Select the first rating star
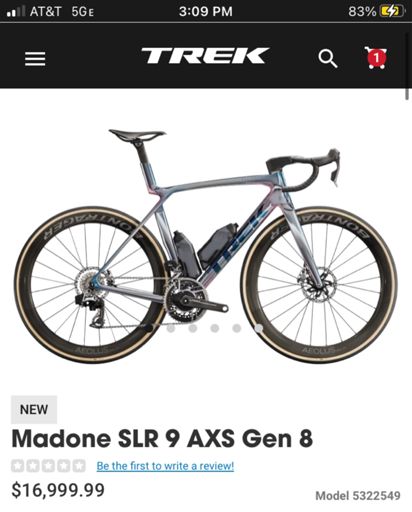Screen dimensions: 412x512 point(18,466)
